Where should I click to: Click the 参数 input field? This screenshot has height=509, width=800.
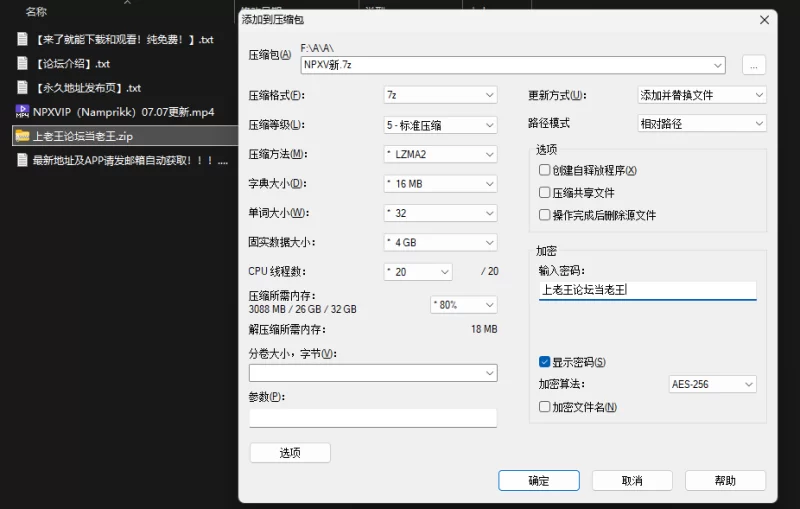(373, 418)
